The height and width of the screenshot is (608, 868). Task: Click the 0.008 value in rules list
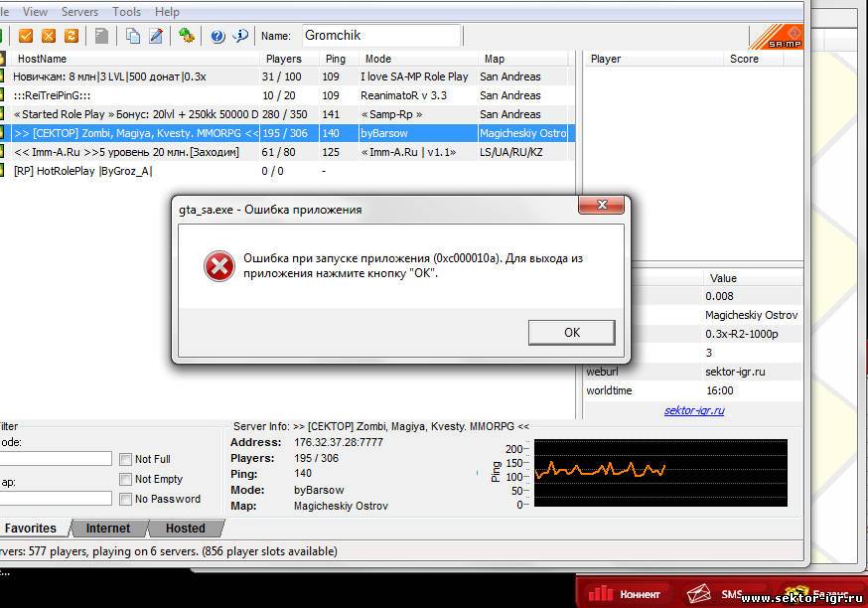(719, 296)
